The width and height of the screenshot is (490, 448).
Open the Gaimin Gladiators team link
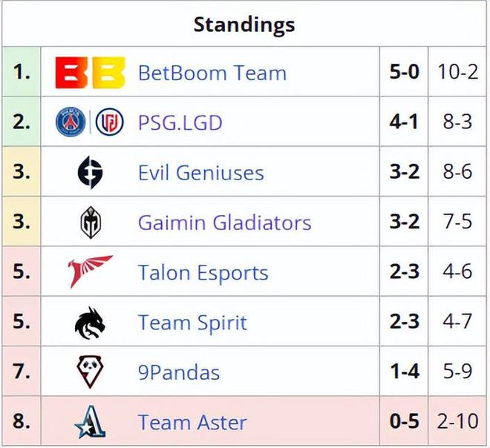225,223
